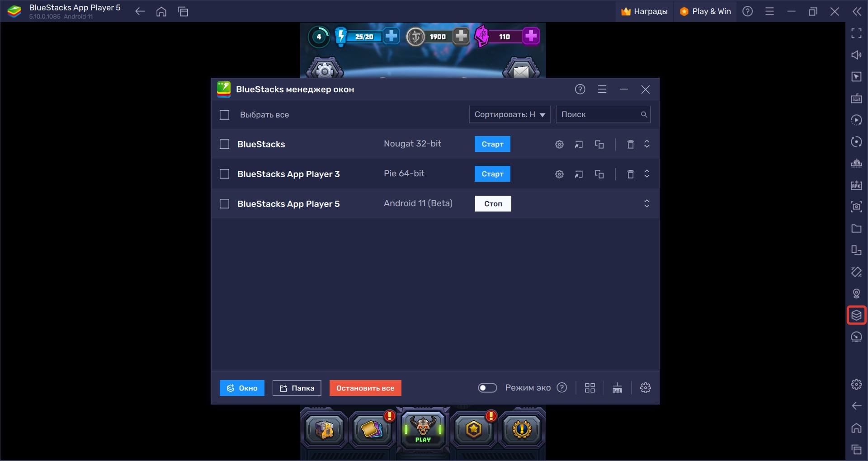Click in the Search instances field
Screen dimensions: 868x461
click(x=603, y=115)
